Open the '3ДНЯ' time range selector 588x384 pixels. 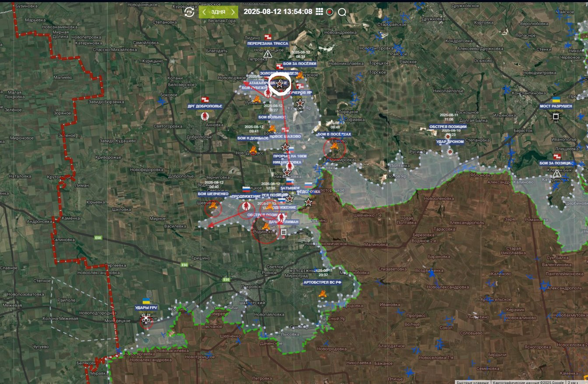point(218,12)
